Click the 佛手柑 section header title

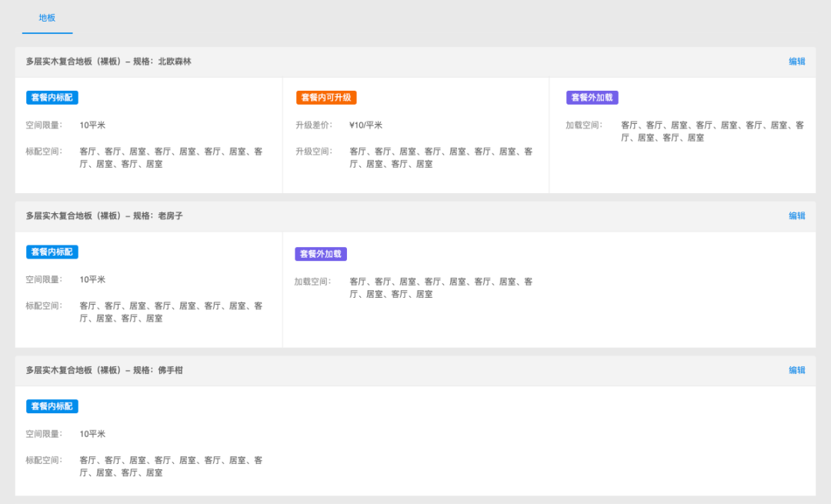(x=105, y=370)
